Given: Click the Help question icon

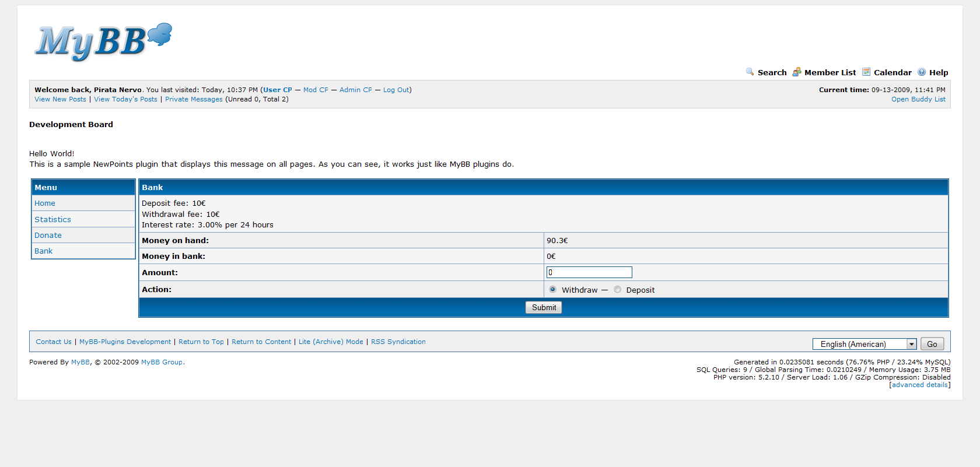Looking at the screenshot, I should tap(922, 72).
